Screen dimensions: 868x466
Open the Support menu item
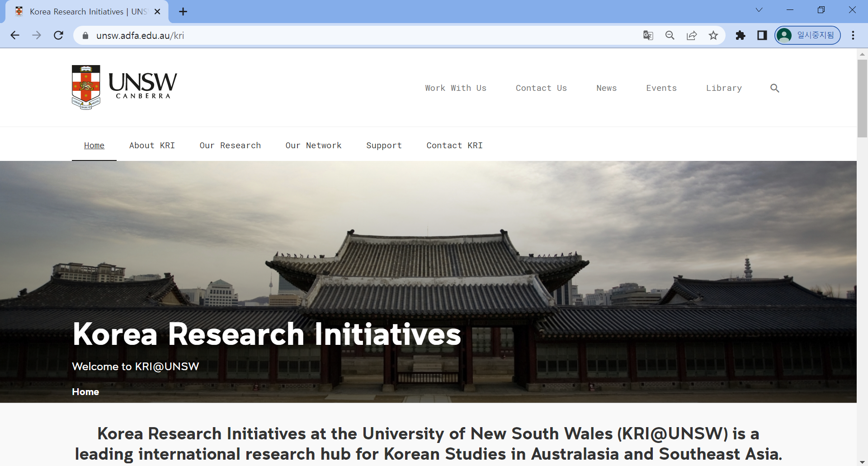click(x=384, y=146)
